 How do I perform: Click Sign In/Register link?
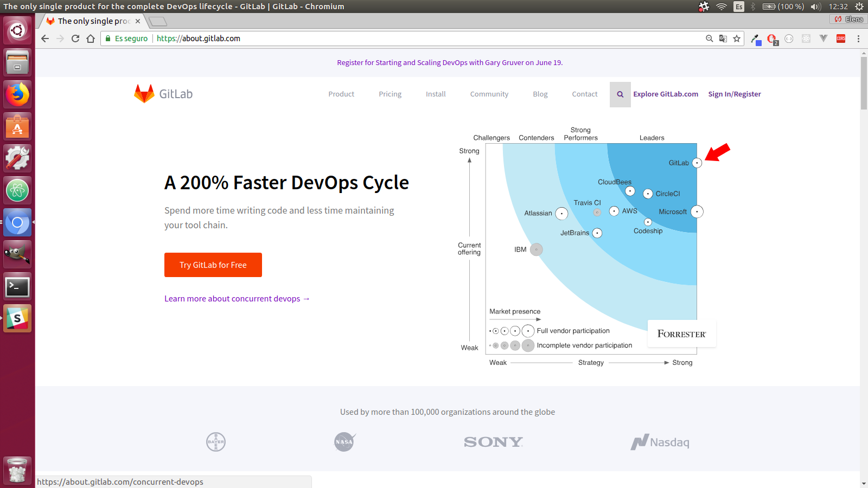point(735,94)
